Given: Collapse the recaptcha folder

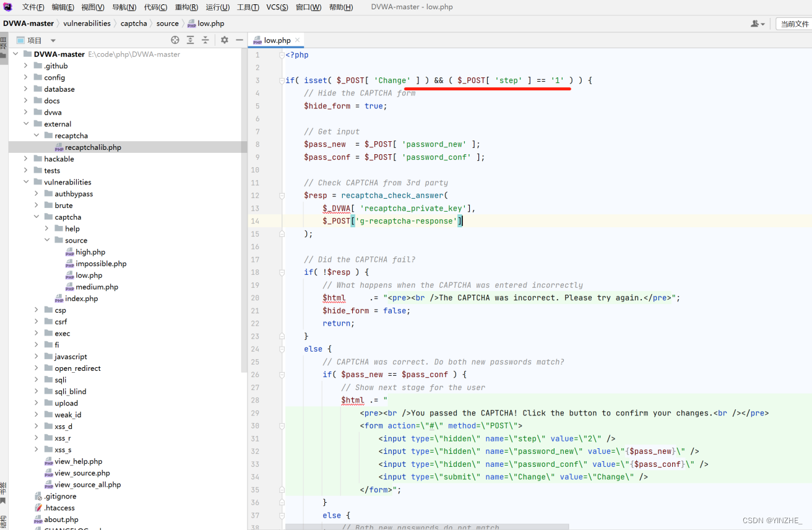Looking at the screenshot, I should (37, 136).
